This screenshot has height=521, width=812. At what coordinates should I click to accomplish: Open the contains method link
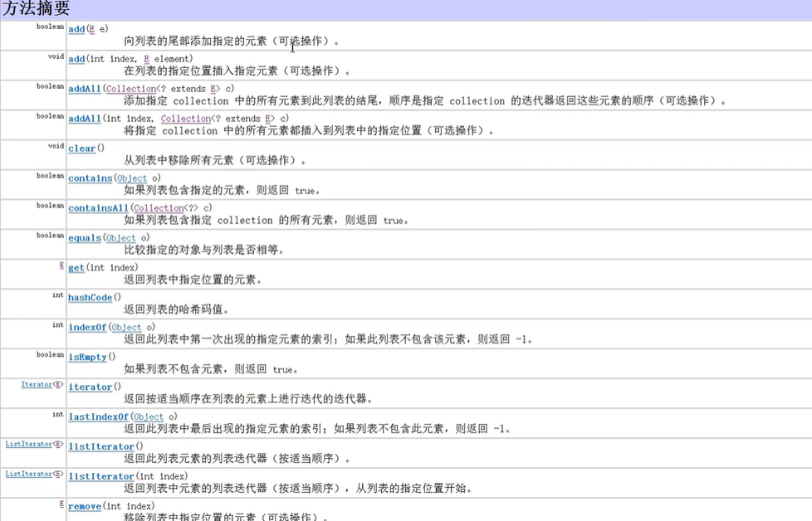[x=90, y=178]
